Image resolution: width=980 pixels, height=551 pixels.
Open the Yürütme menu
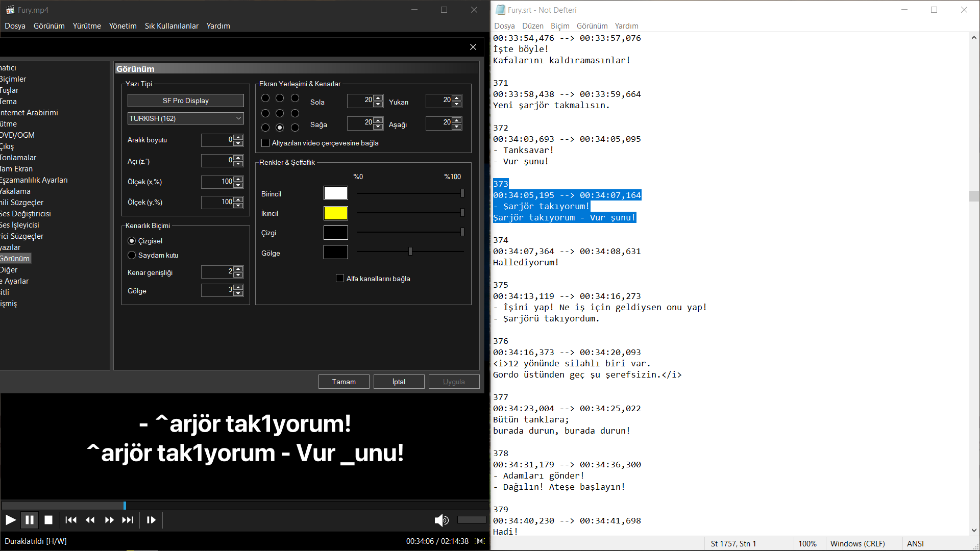coord(86,26)
